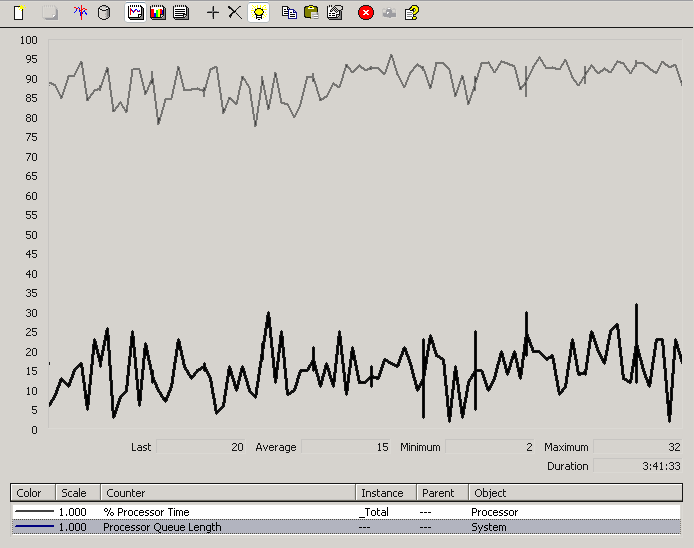
Task: Click scale value 1.000 of Processor Queue Length
Action: tap(73, 527)
